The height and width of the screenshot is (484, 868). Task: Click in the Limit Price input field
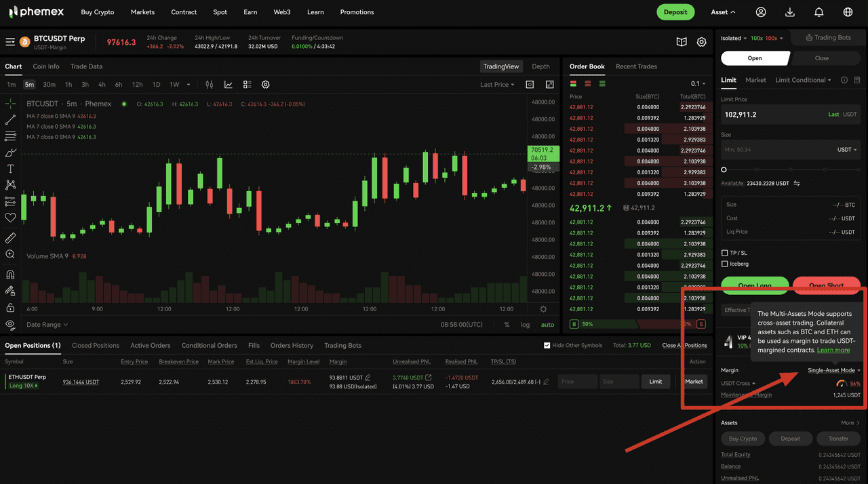point(791,115)
